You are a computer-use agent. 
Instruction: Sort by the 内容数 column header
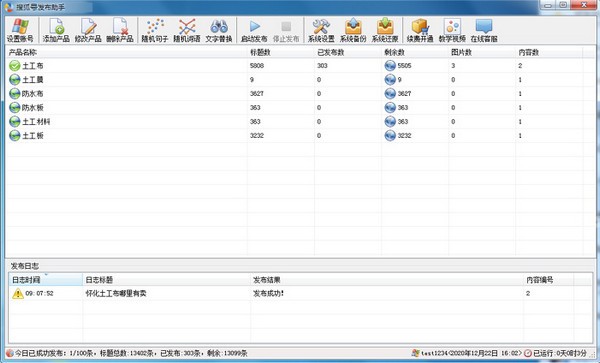(x=549, y=52)
